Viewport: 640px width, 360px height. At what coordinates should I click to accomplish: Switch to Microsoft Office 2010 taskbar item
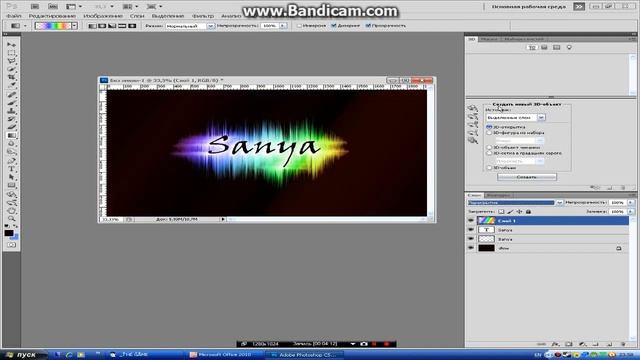point(224,355)
